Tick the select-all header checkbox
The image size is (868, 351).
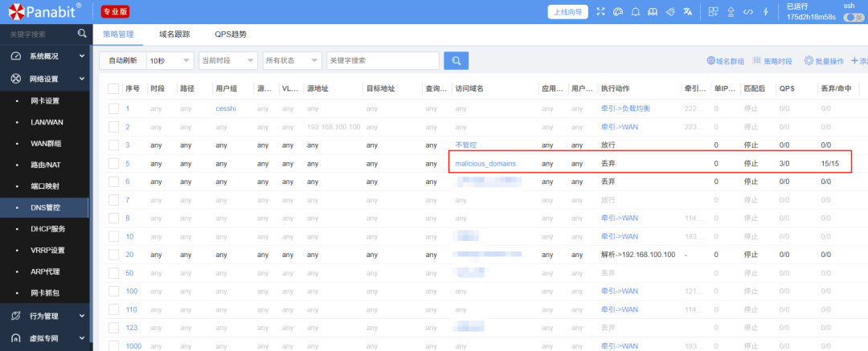click(113, 88)
